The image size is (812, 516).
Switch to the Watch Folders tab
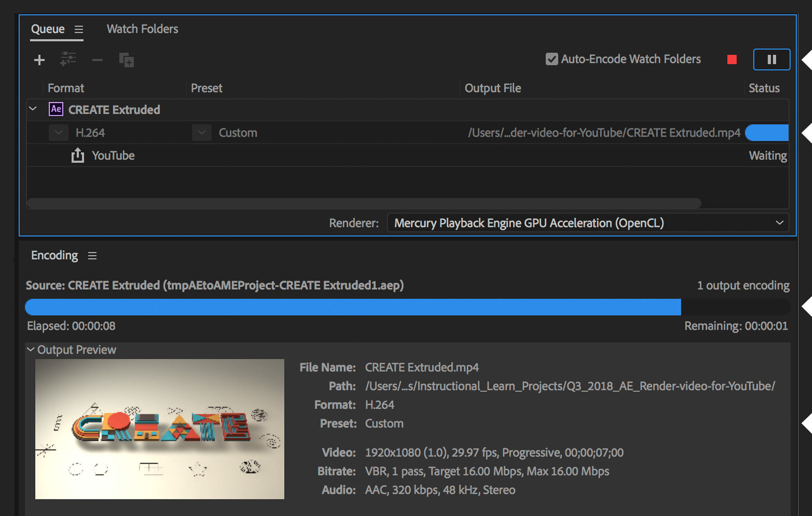click(142, 28)
